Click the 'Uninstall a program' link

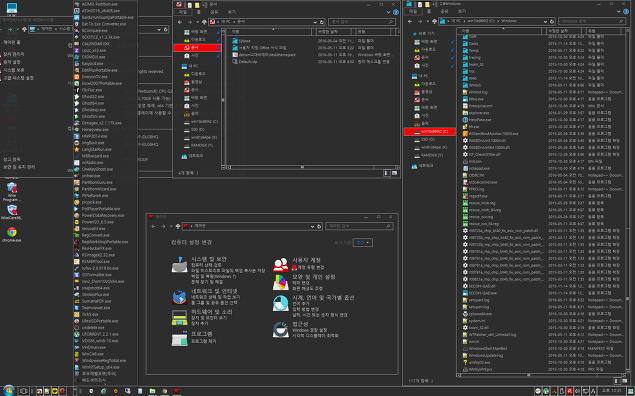204,341
